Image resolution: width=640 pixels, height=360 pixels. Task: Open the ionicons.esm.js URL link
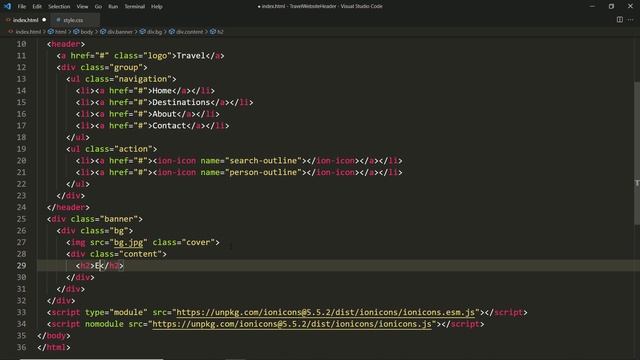pos(326,312)
